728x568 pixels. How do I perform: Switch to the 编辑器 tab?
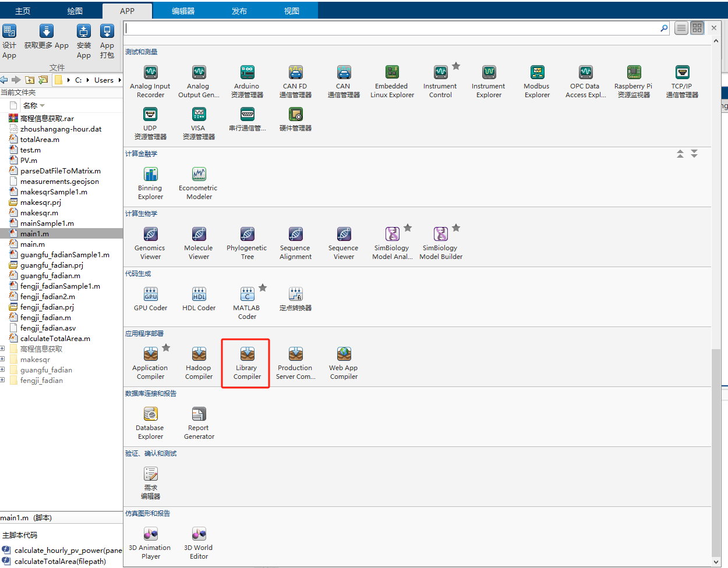coord(183,11)
